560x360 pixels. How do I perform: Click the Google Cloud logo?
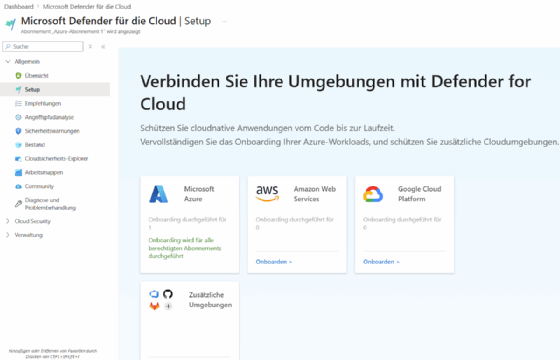point(373,194)
